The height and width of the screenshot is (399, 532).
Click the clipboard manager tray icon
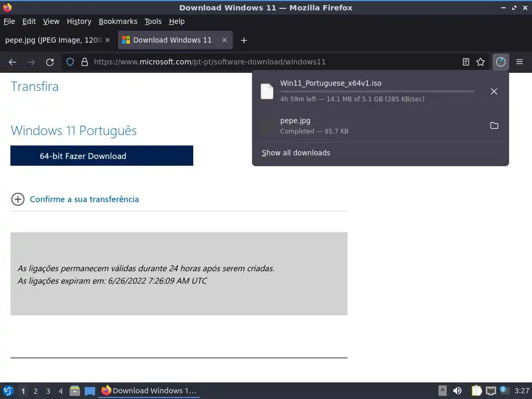tap(477, 391)
